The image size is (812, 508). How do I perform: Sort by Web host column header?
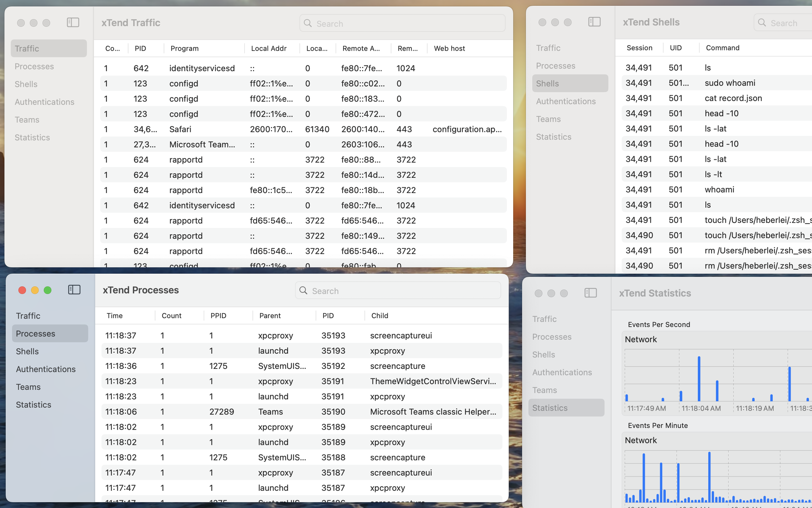[x=449, y=48]
